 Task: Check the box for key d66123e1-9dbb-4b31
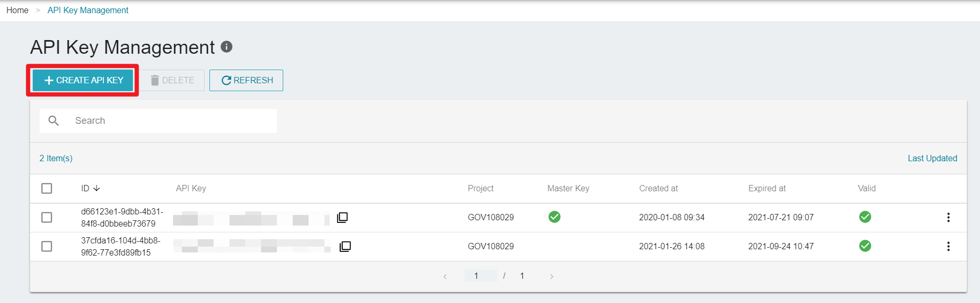(x=46, y=217)
